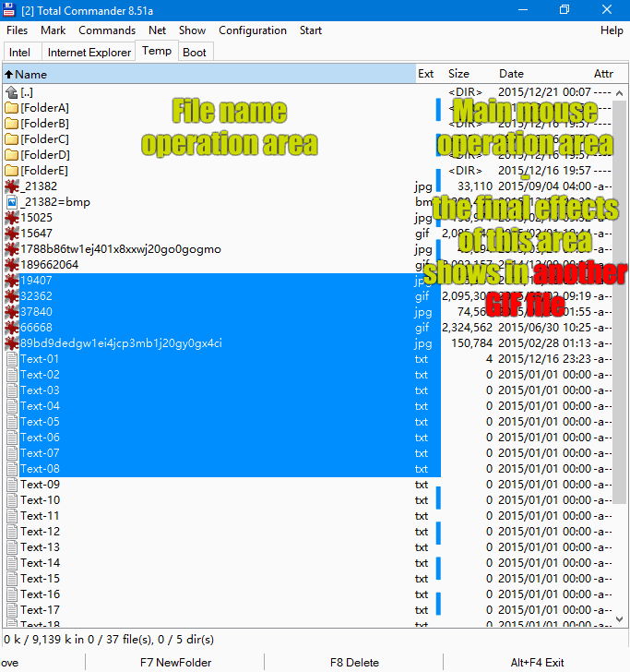This screenshot has height=672, width=630.
Task: Click the date 2015/12/16 23:23 of Text-01
Action: tap(544, 359)
